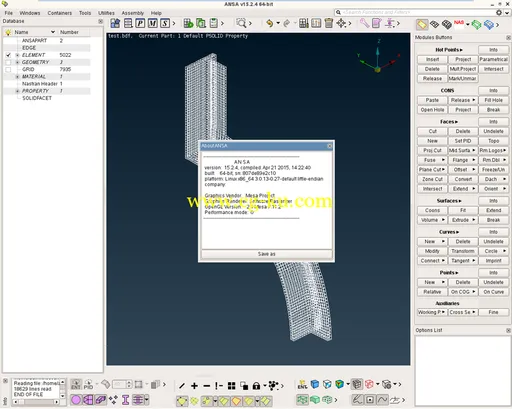Viewport: 512px width, 409px height.
Task: Open the Containers menu
Action: (x=60, y=13)
